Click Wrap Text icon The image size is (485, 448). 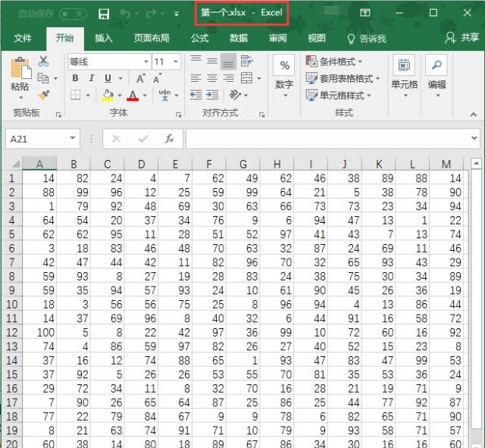pos(247,61)
